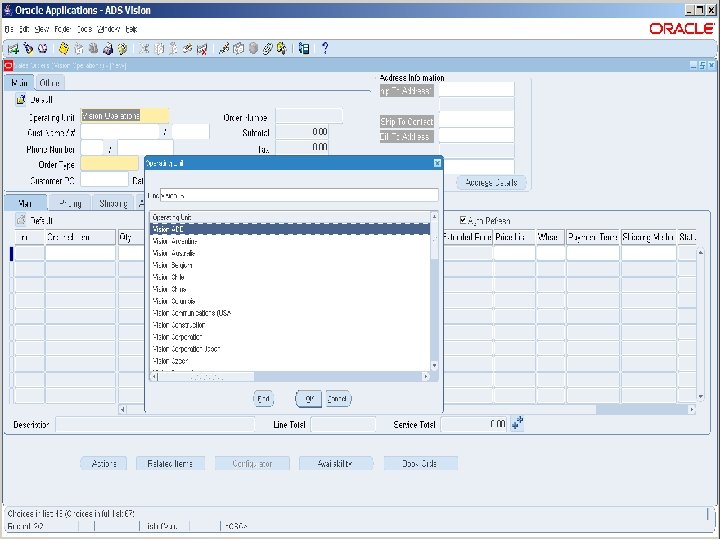Viewport: 720px width, 540px height.
Task: Click the blue icon next to Service Total
Action: pos(518,423)
